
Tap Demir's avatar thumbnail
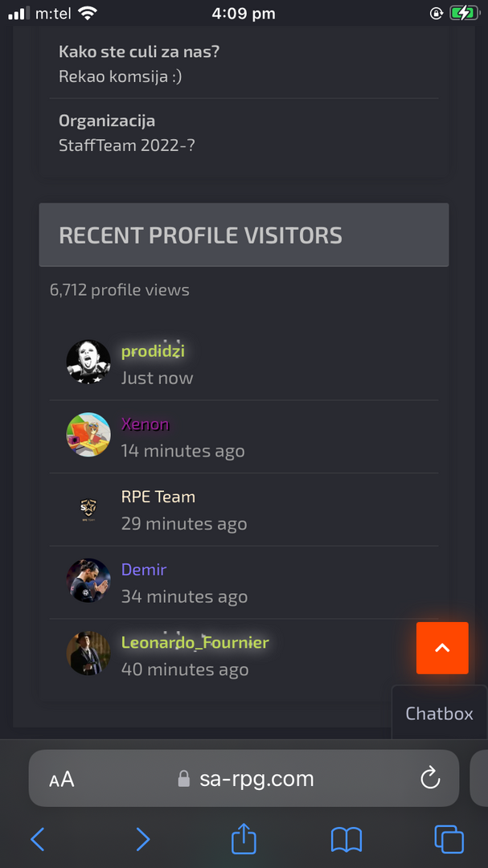pos(88,580)
